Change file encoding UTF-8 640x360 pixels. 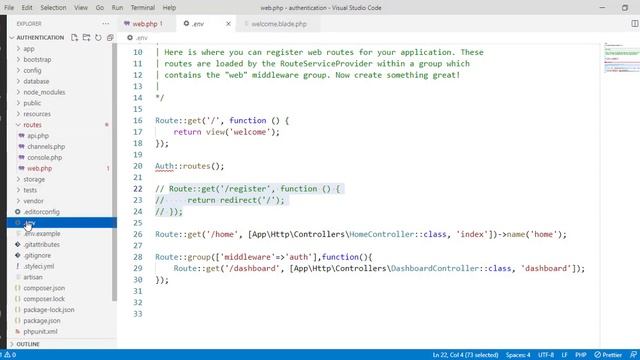click(x=546, y=355)
